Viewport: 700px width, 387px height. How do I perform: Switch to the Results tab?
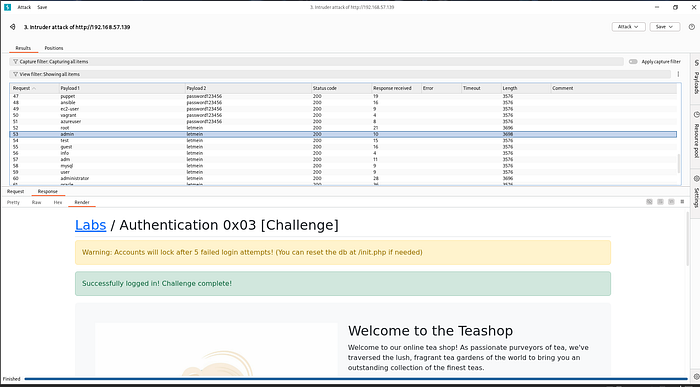pos(23,48)
